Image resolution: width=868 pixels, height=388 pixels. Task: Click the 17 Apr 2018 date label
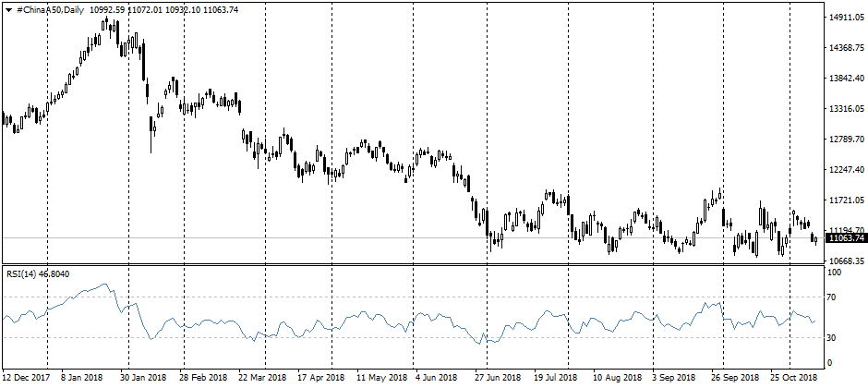(319, 378)
